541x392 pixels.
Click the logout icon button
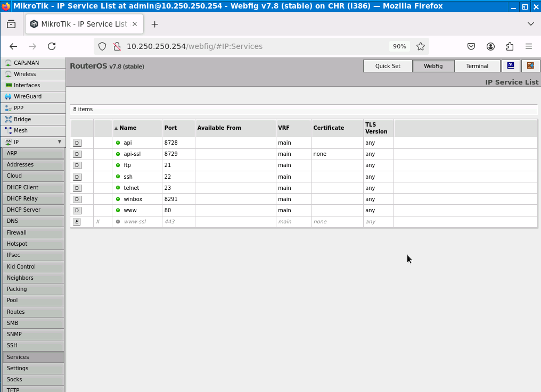click(x=531, y=66)
